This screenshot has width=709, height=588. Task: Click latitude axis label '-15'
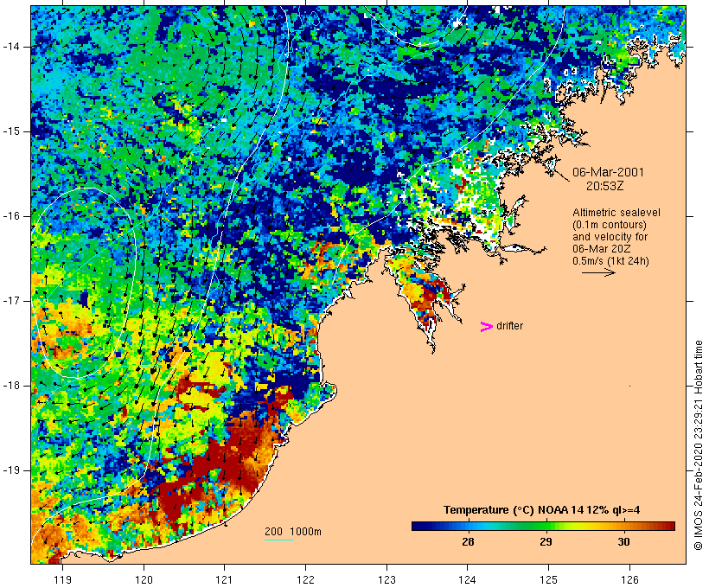point(11,131)
